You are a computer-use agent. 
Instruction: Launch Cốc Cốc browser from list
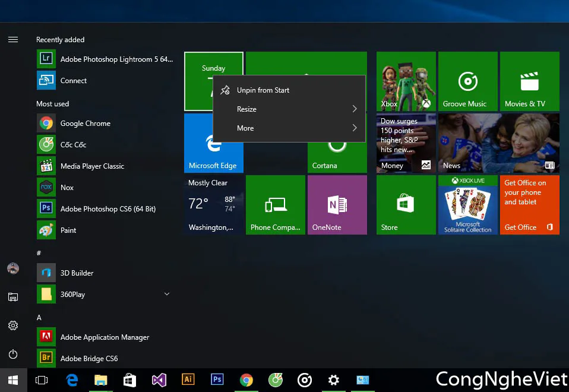tap(105, 145)
